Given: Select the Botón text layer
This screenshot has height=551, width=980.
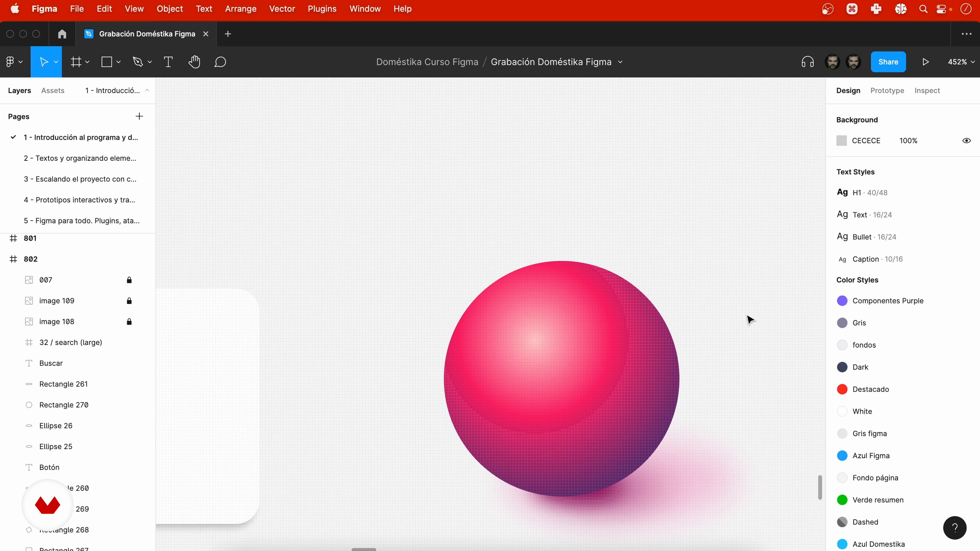Looking at the screenshot, I should tap(78, 467).
